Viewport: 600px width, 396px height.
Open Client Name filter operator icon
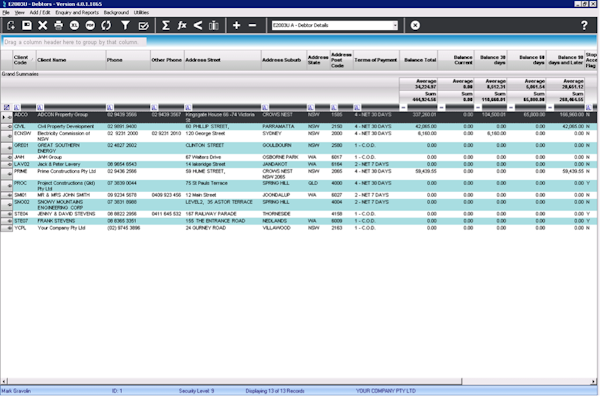pos(40,108)
